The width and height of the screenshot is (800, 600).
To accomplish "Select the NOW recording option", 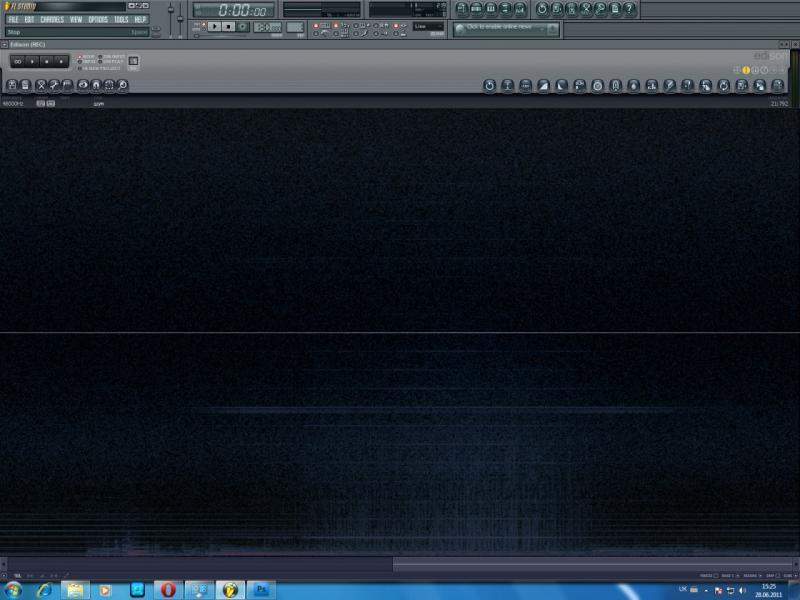I will pyautogui.click(x=86, y=57).
